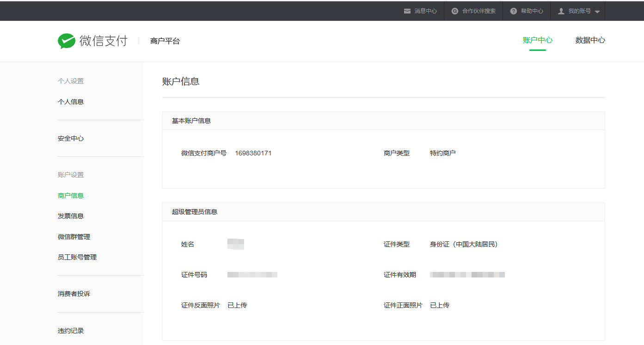Screen dimensions: 644x345
Task: Click the 证件类型 label
Action: [x=397, y=244]
